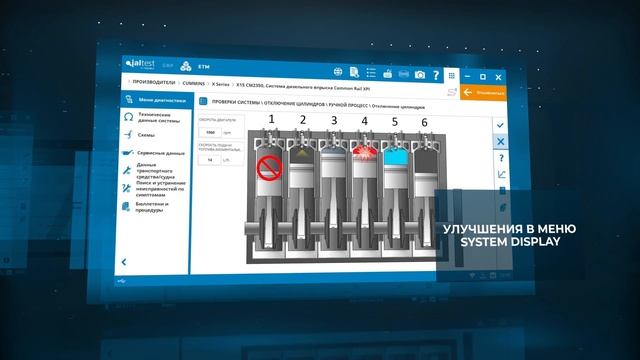Click cylinder label number 1
The width and height of the screenshot is (640, 360).
coord(271,119)
